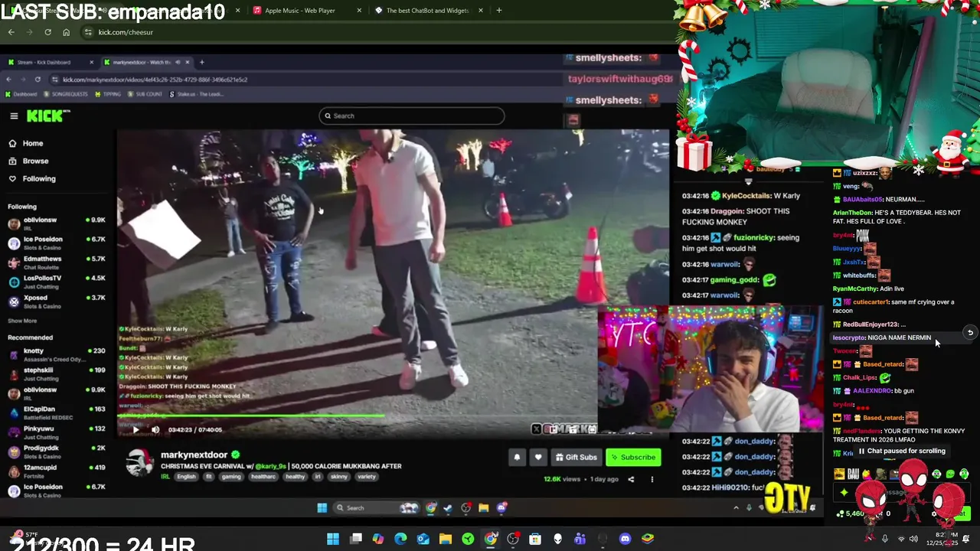This screenshot has height=551, width=980.
Task: Click the Gift Subs button
Action: point(577,457)
